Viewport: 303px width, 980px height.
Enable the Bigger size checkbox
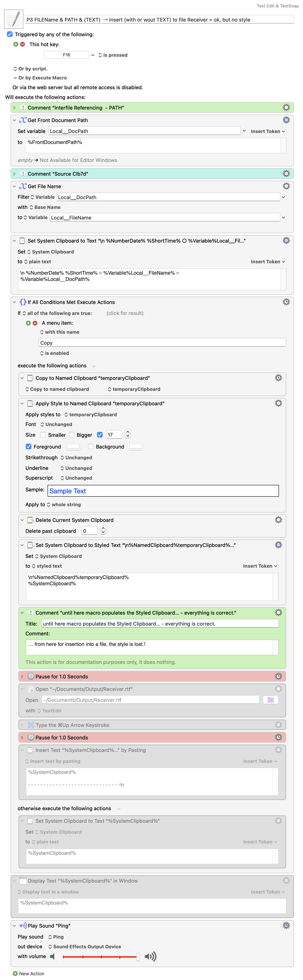pyautogui.click(x=72, y=435)
